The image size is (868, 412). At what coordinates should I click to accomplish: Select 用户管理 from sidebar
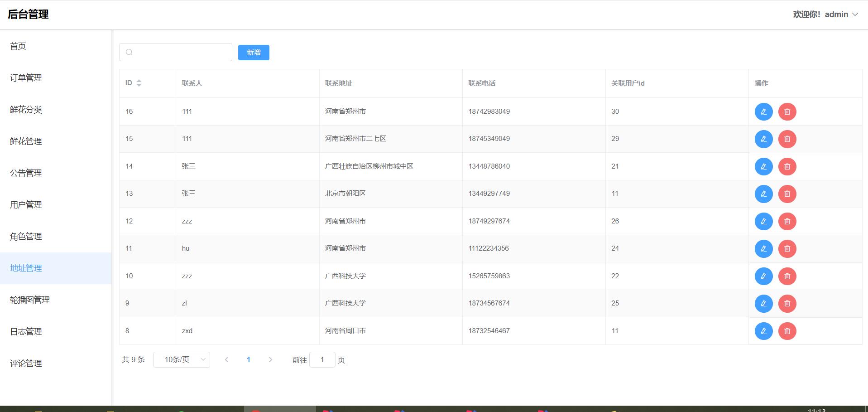click(x=56, y=205)
